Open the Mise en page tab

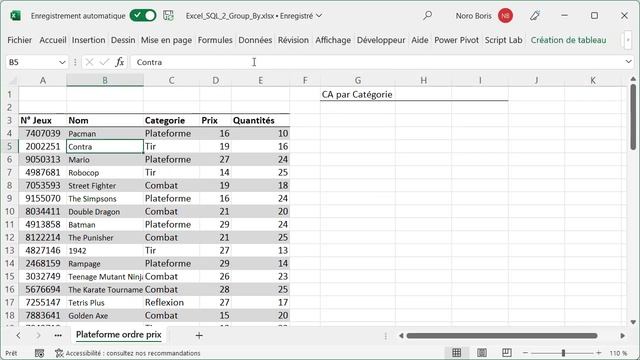166,40
